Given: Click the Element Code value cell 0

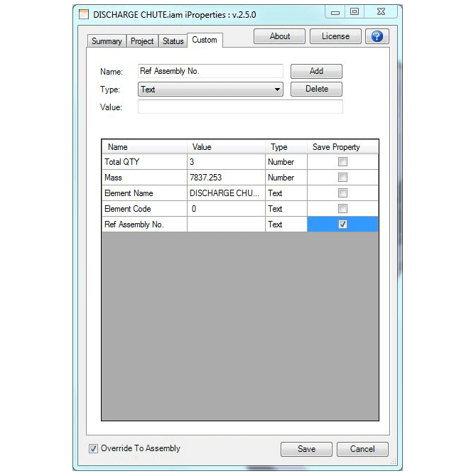Looking at the screenshot, I should click(226, 209).
